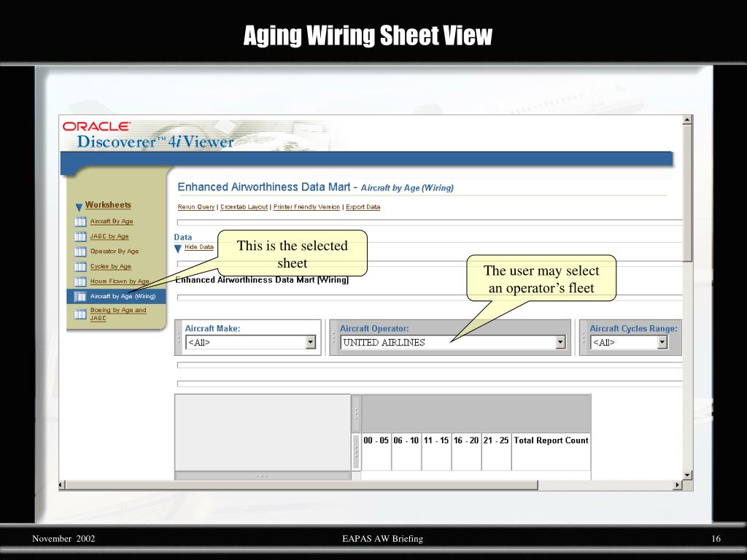Image resolution: width=747 pixels, height=560 pixels.
Task: Open the Aircraft Cycles Range dropdown
Action: click(662, 342)
